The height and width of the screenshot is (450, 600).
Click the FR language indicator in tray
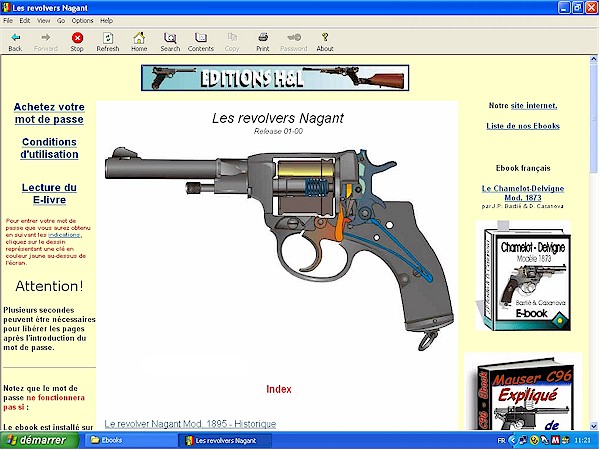501,441
